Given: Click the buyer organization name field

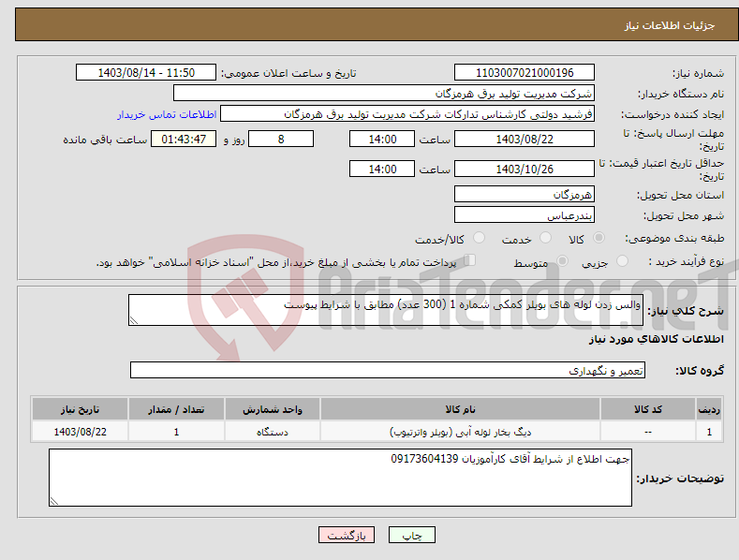Looking at the screenshot, I should 384,94.
